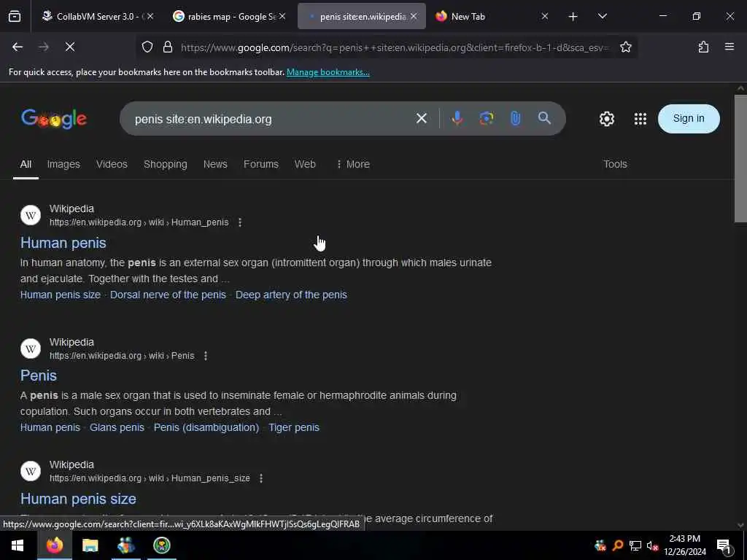Open tracking protection shield icon
Viewport: 747px width, 560px height.
click(x=147, y=47)
